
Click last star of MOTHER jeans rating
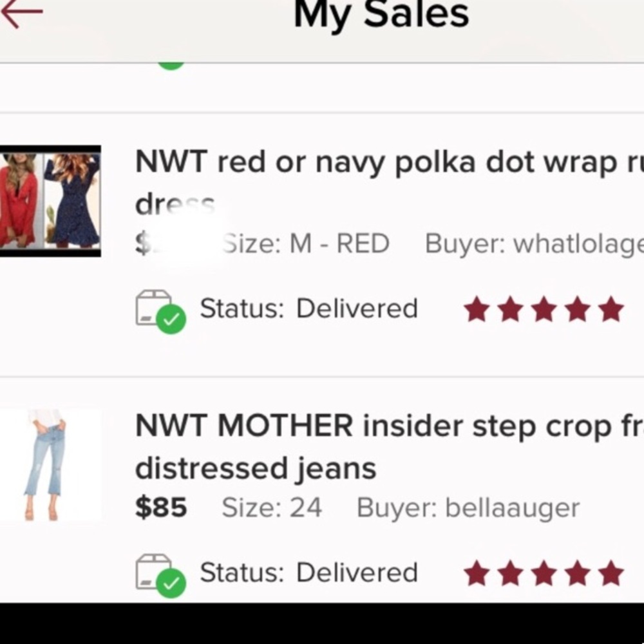tap(610, 573)
